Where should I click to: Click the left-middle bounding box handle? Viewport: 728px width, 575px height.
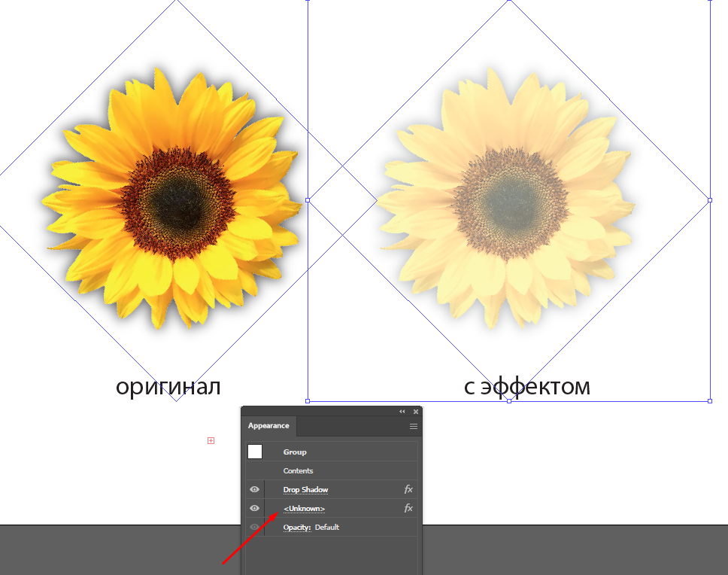pos(308,200)
